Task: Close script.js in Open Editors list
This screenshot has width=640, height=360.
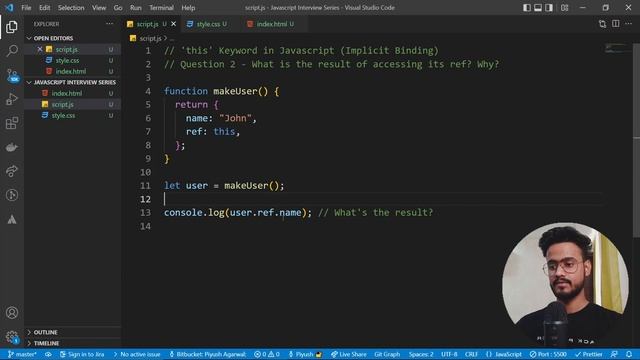Action: point(40,49)
